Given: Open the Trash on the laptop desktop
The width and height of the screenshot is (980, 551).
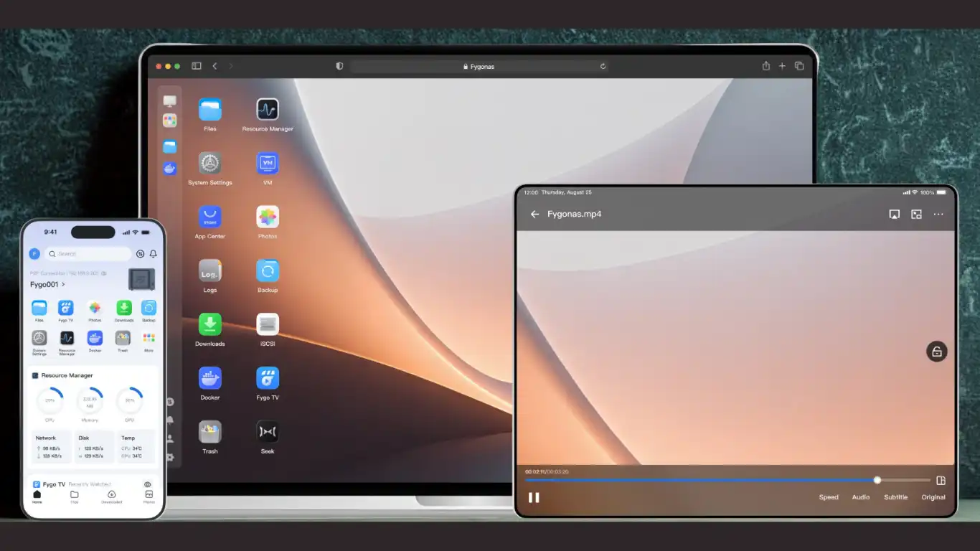Looking at the screenshot, I should click(x=210, y=432).
